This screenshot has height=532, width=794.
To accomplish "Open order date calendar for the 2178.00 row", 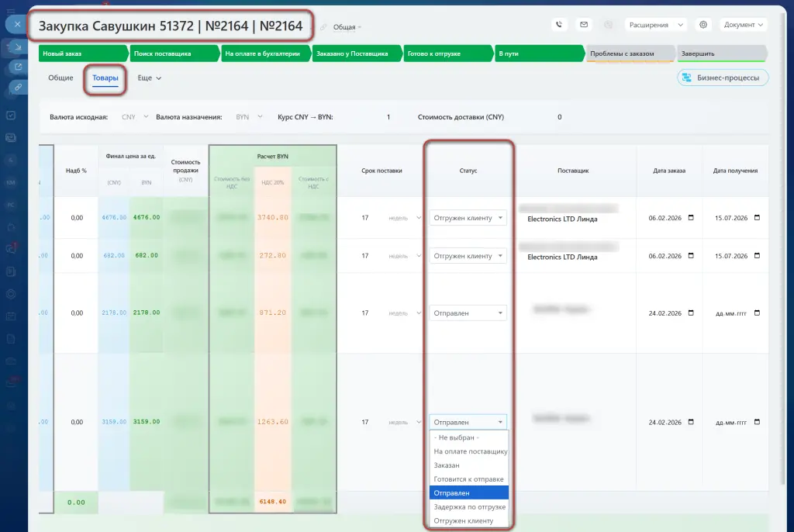I will click(691, 313).
